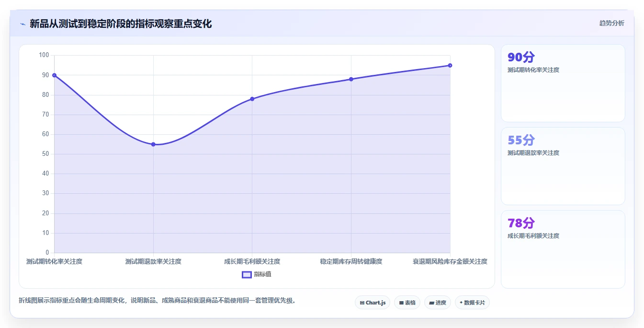Image resolution: width=644 pixels, height=328 pixels.
Task: Click the data point for 测试期退款率关注度
Action: click(153, 144)
